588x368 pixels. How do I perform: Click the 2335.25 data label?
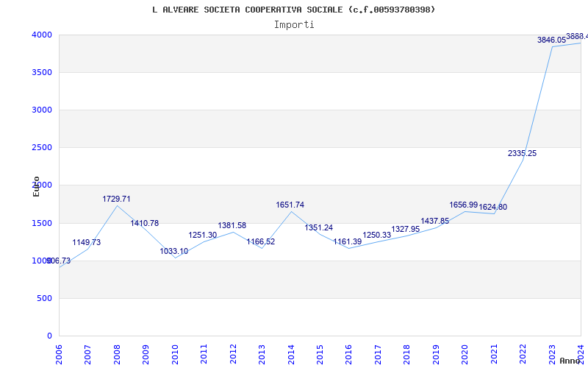(x=523, y=154)
